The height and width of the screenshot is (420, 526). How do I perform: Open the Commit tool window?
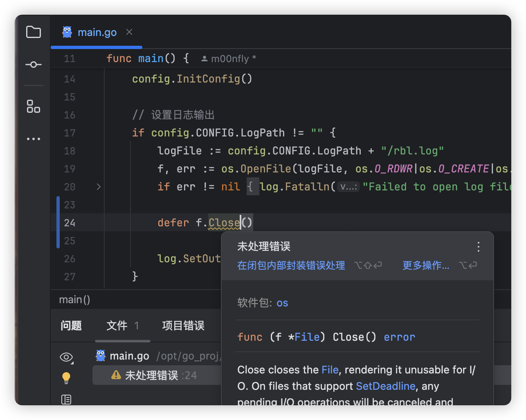[x=33, y=65]
